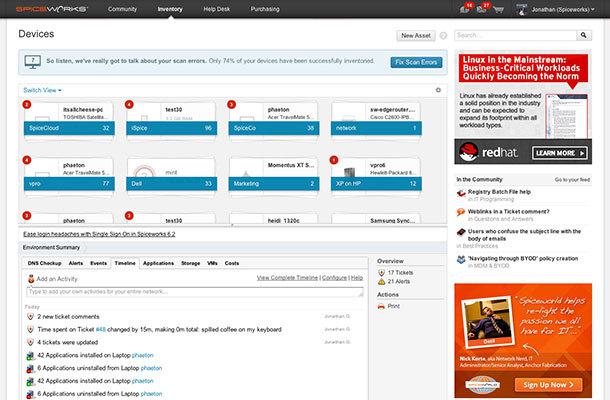Click the ticket icon beside the Time spent on Ticket entry
Image resolution: width=610 pixels, height=400 pixels.
click(x=30, y=330)
